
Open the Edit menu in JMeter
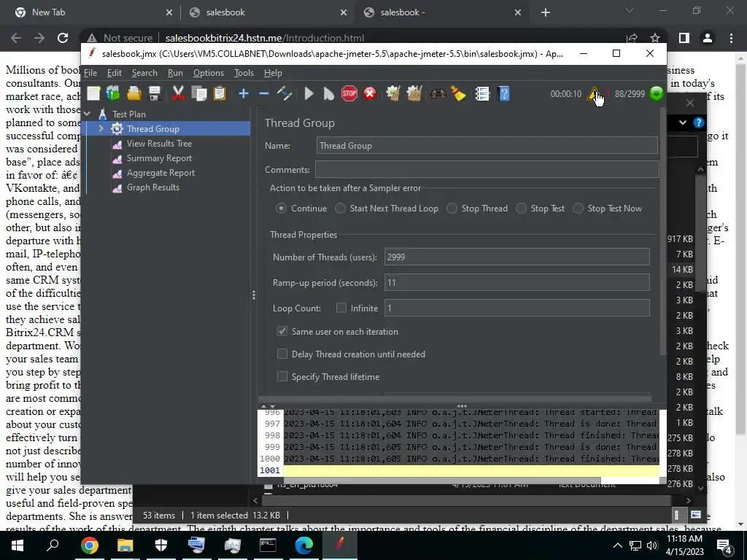[115, 73]
